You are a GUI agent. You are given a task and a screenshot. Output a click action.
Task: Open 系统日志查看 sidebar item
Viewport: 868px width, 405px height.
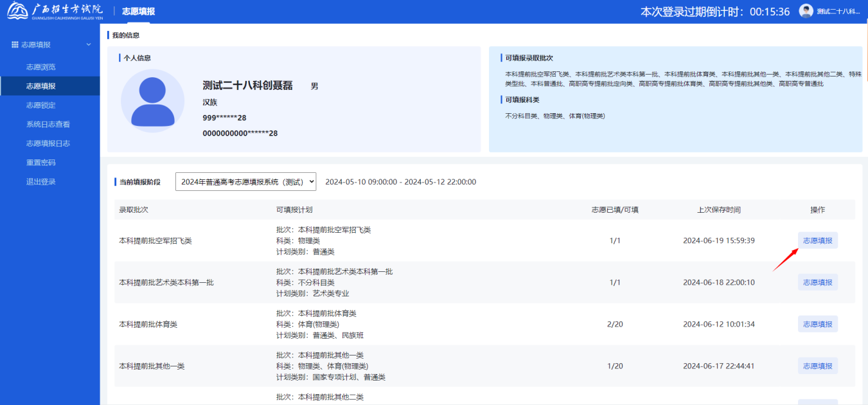49,124
